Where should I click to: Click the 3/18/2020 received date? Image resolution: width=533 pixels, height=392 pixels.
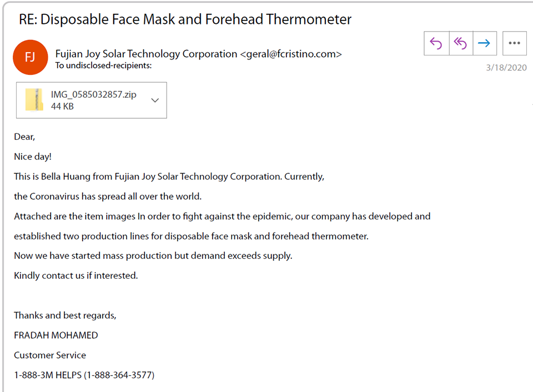(506, 68)
